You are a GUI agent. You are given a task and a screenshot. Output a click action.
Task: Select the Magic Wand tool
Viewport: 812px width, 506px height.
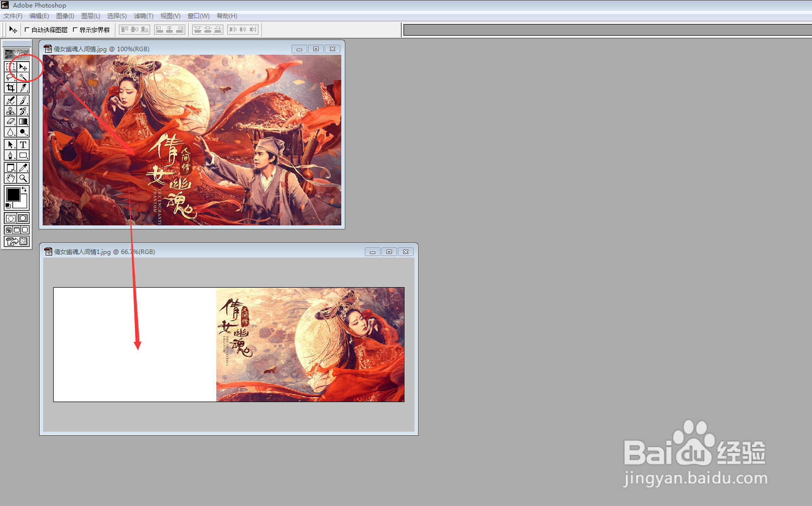23,77
